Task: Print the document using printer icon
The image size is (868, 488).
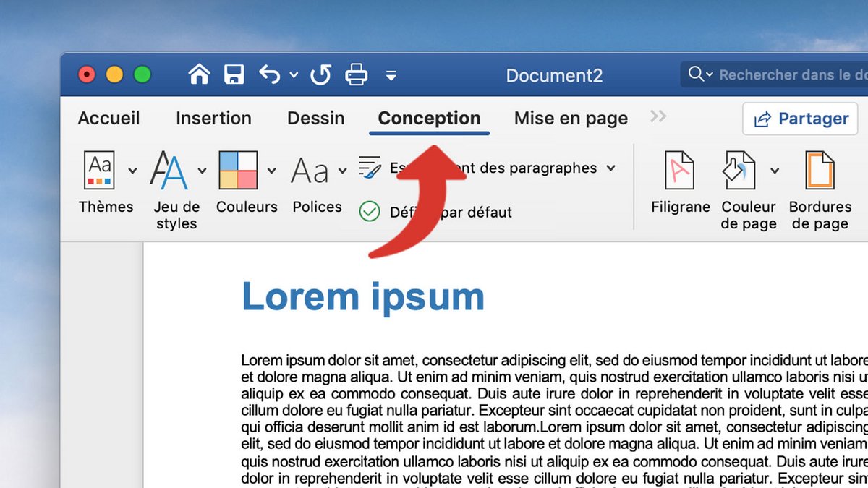Action: 356,74
